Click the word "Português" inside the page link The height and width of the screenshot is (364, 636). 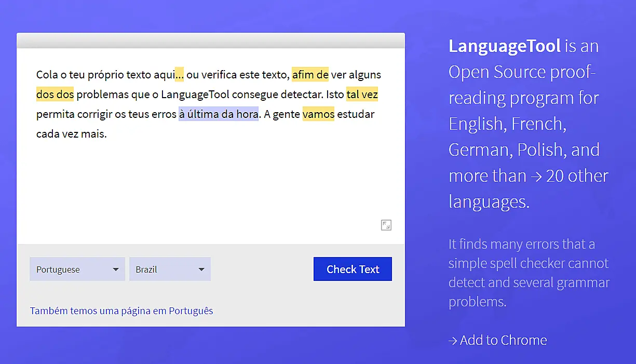(190, 311)
